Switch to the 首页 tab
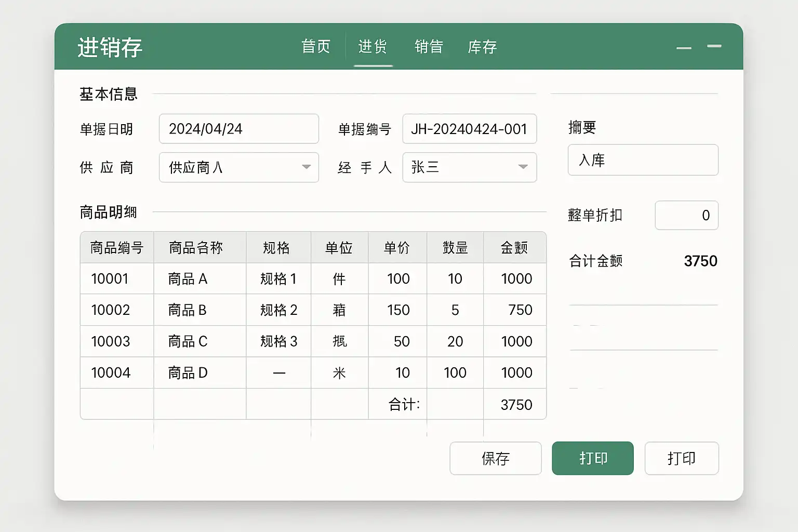798x532 pixels. [x=316, y=47]
